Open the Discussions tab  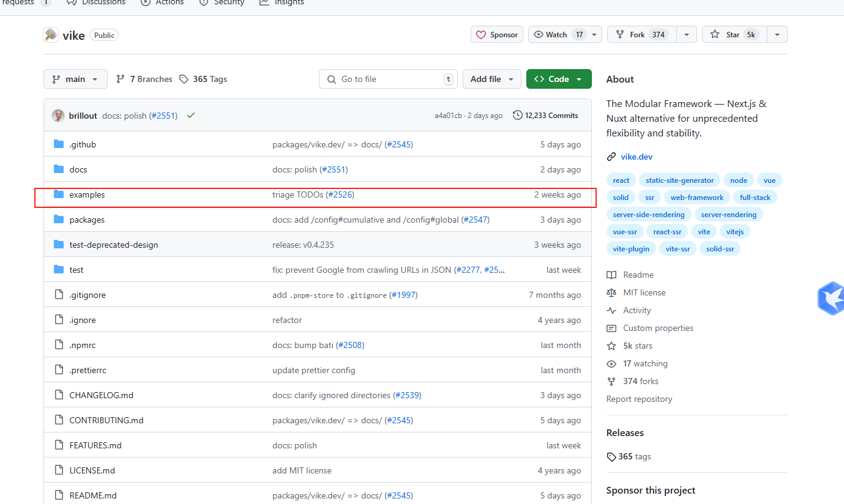click(96, 2)
